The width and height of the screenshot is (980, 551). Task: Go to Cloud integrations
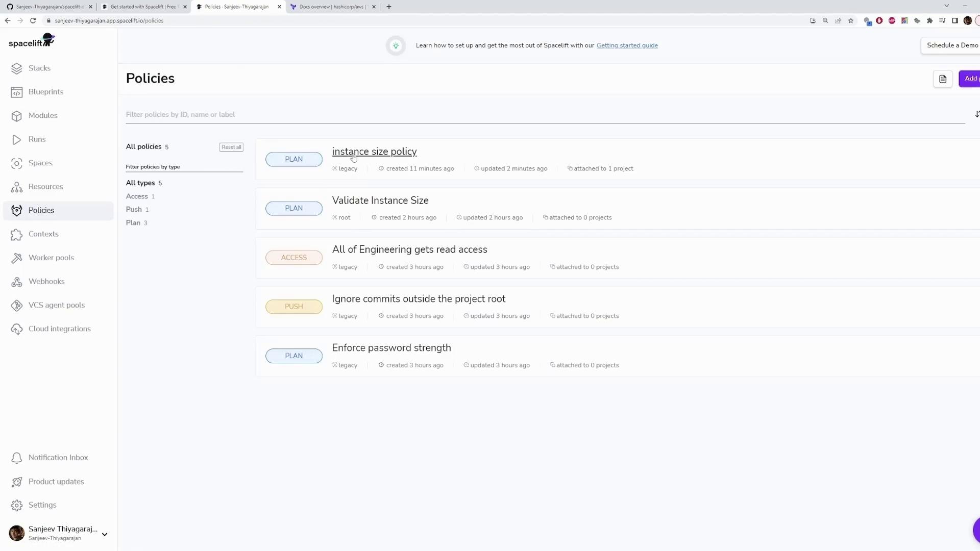pyautogui.click(x=59, y=329)
